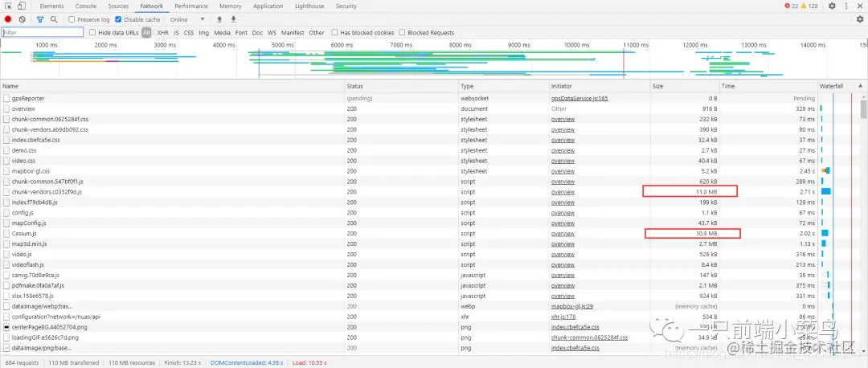Open the network search magnifier icon
The height and width of the screenshot is (368, 868).
[x=54, y=19]
